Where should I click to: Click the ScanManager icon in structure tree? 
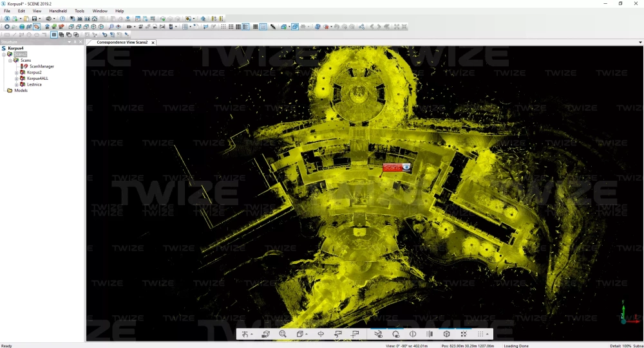click(24, 66)
